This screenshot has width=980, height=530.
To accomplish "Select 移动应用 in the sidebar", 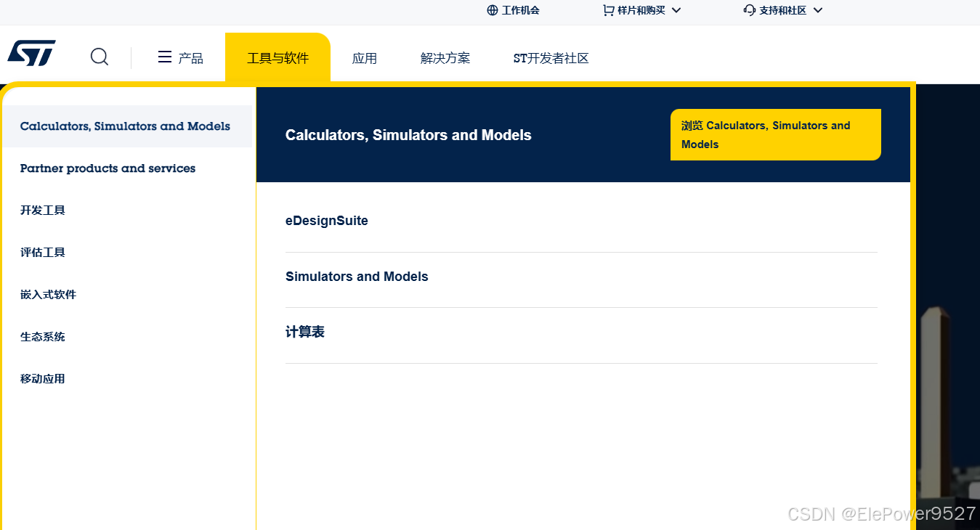I will tap(43, 379).
